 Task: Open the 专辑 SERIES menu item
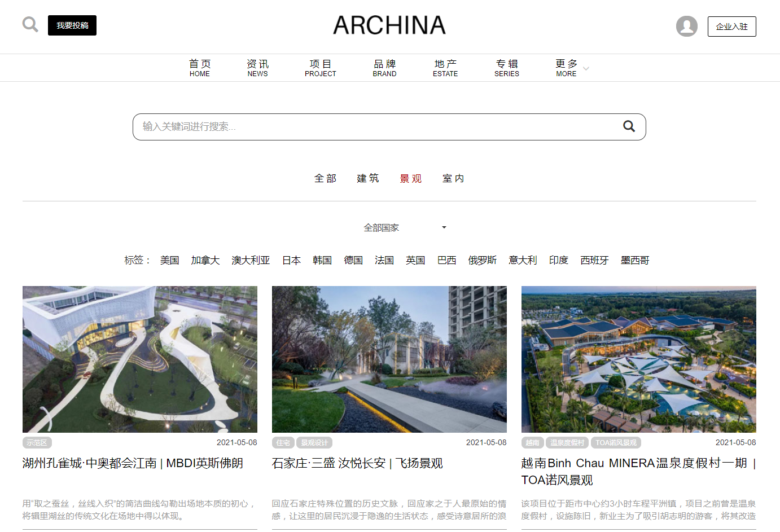[x=507, y=68]
